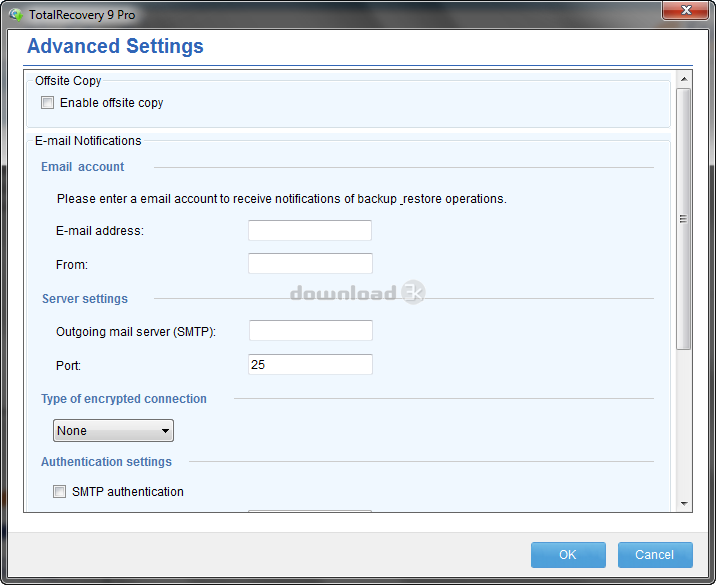This screenshot has width=716, height=585.
Task: Click the scrollbar up arrow
Action: pyautogui.click(x=684, y=79)
